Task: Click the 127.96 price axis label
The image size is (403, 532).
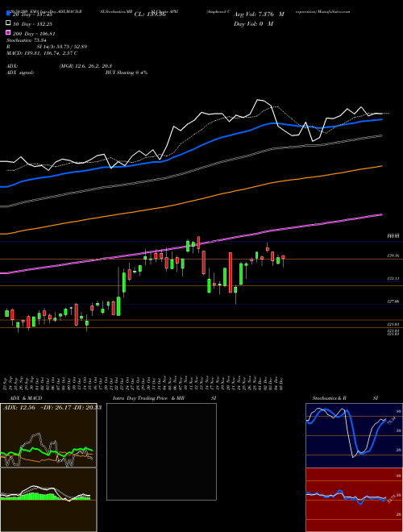Action: (x=393, y=301)
